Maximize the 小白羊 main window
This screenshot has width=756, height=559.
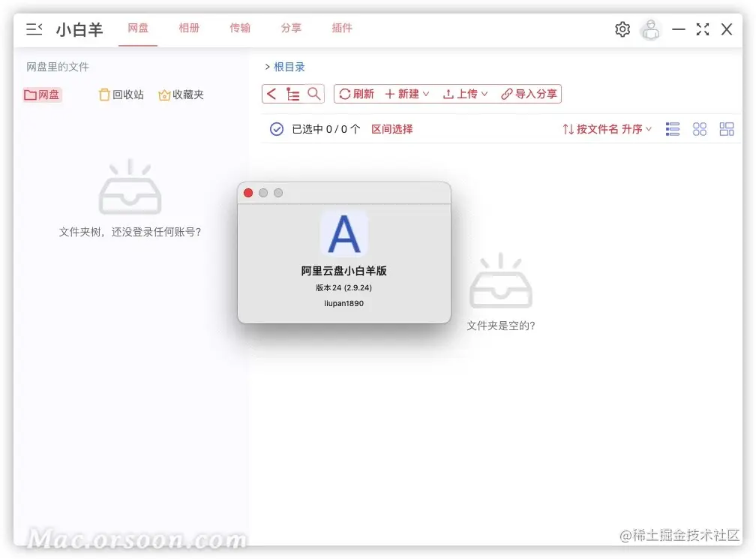(x=703, y=29)
